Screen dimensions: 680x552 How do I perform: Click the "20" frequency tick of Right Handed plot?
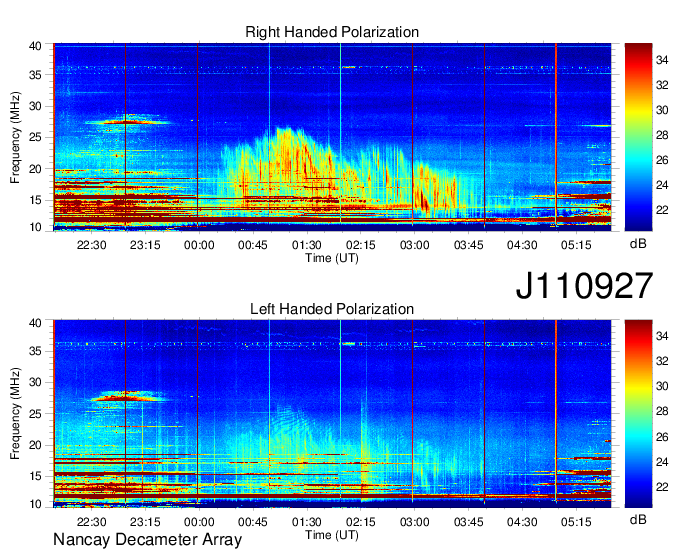pos(35,169)
